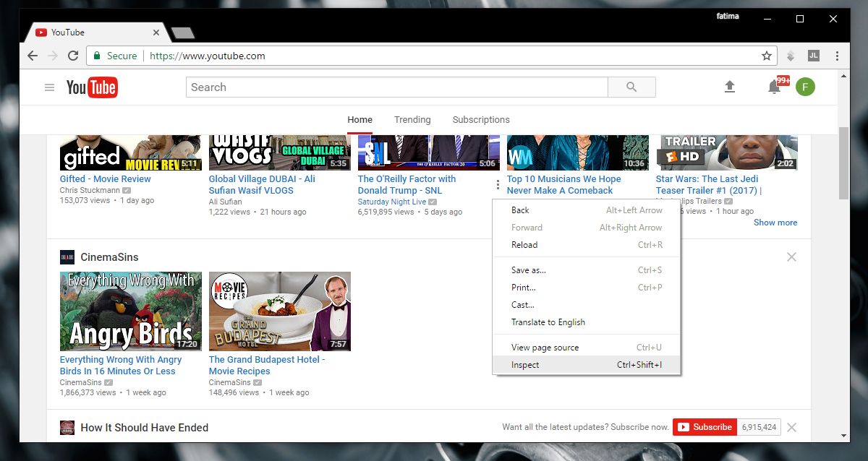Click the Gifted movie review thumbnail
The height and width of the screenshot is (461, 868).
click(131, 152)
